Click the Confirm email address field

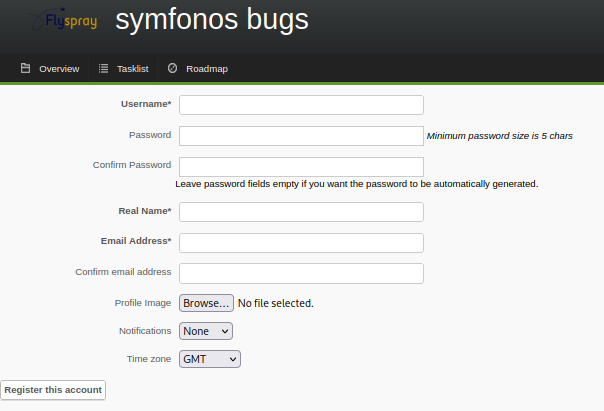[x=301, y=273]
